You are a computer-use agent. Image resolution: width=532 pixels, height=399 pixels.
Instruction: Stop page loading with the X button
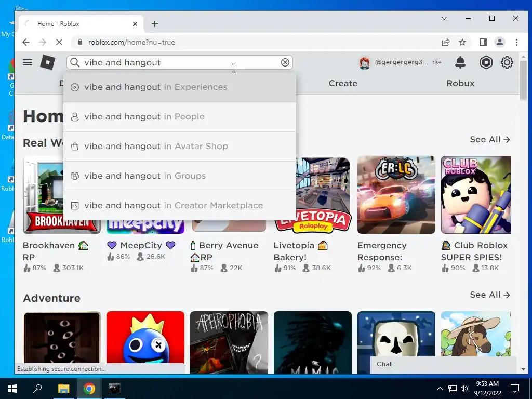click(x=59, y=42)
